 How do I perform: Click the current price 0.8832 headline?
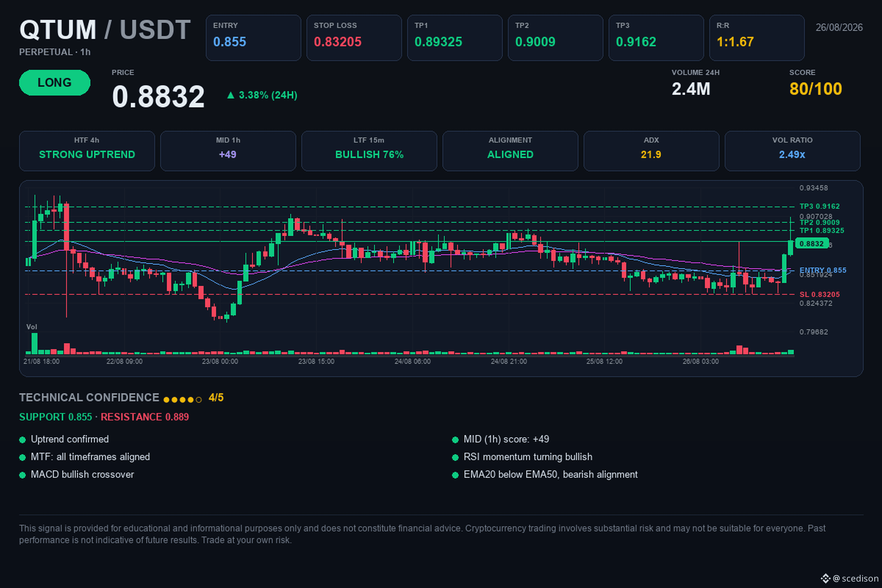(158, 96)
